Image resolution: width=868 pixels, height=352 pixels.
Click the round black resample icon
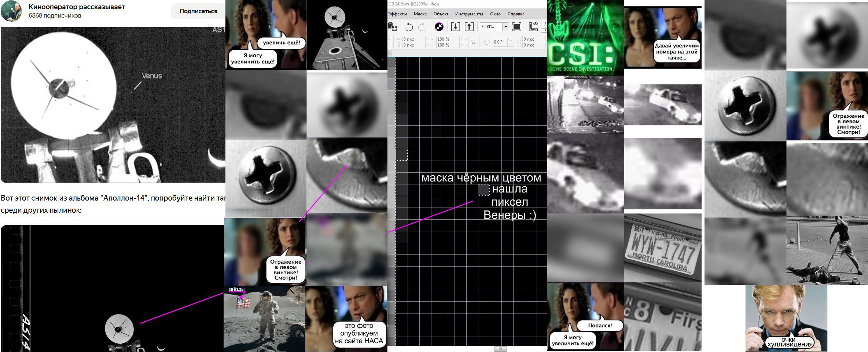pyautogui.click(x=439, y=27)
